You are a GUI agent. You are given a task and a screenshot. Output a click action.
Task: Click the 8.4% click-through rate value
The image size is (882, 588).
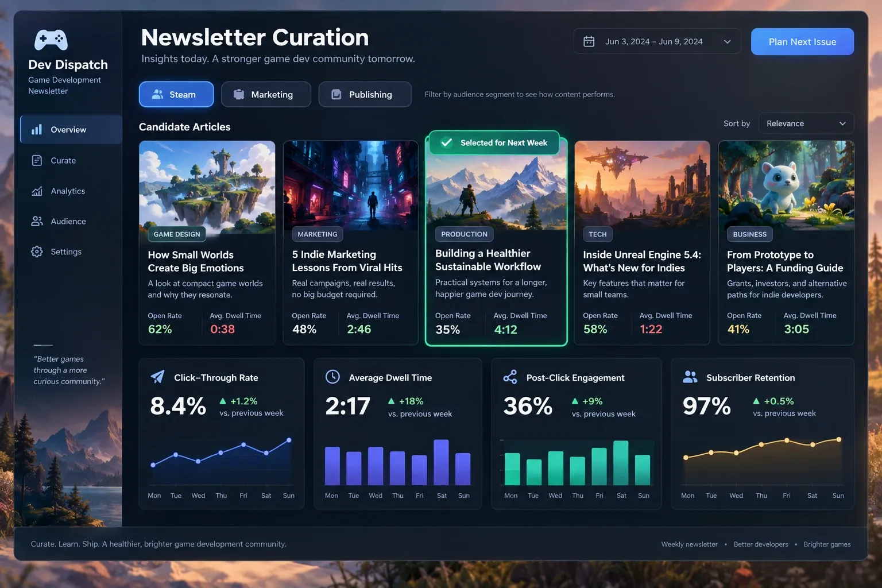coord(178,406)
